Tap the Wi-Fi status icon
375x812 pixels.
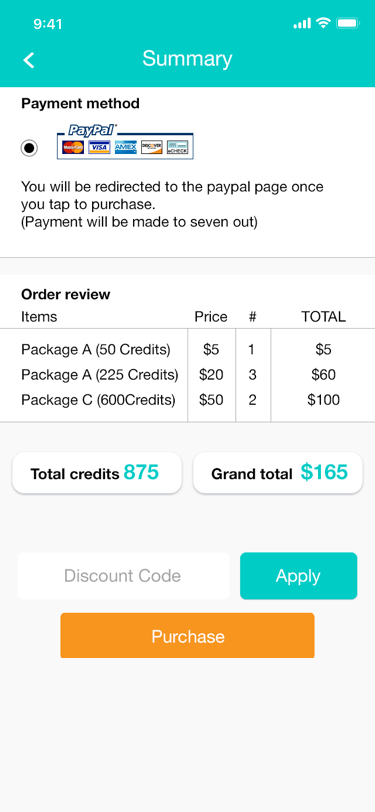point(324,23)
